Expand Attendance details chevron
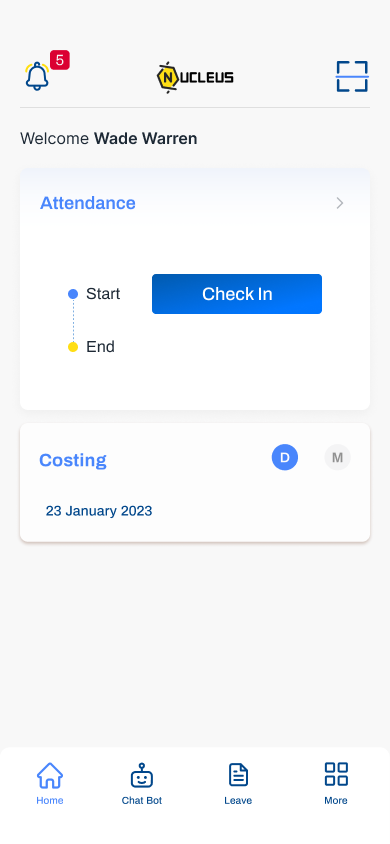This screenshot has width=390, height=844. point(339,203)
